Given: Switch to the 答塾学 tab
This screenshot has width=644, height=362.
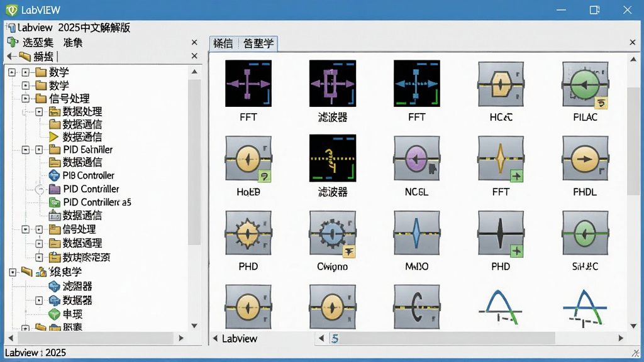Looking at the screenshot, I should coord(258,43).
